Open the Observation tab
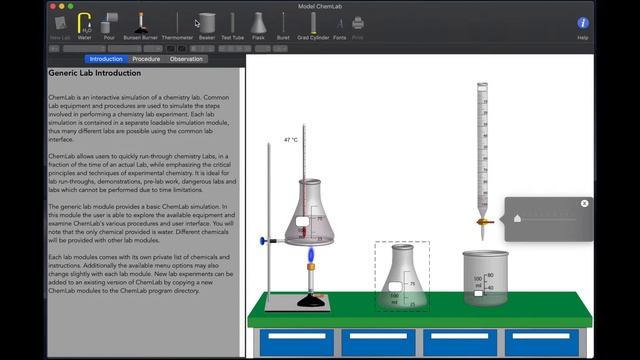 point(186,59)
